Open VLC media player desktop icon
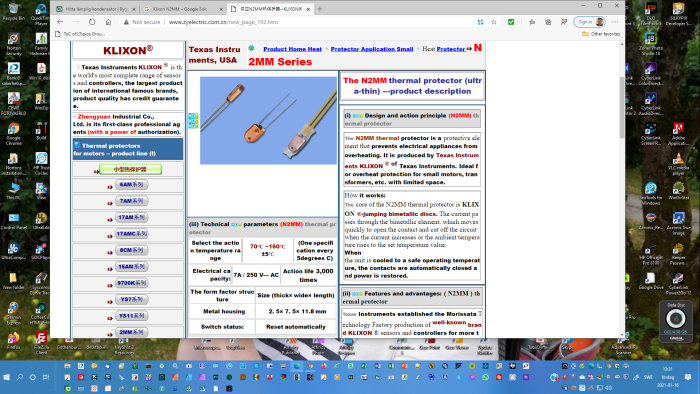This screenshot has width=700, height=394. 678,164
